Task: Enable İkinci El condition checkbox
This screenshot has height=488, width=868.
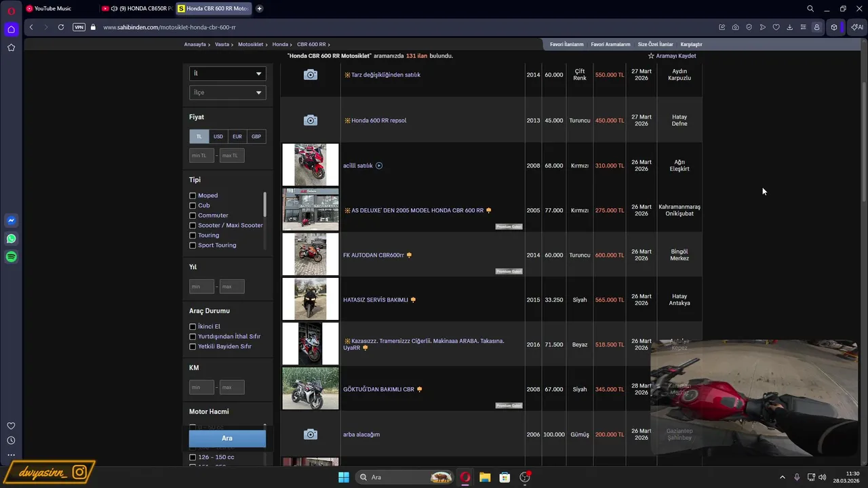Action: (193, 327)
